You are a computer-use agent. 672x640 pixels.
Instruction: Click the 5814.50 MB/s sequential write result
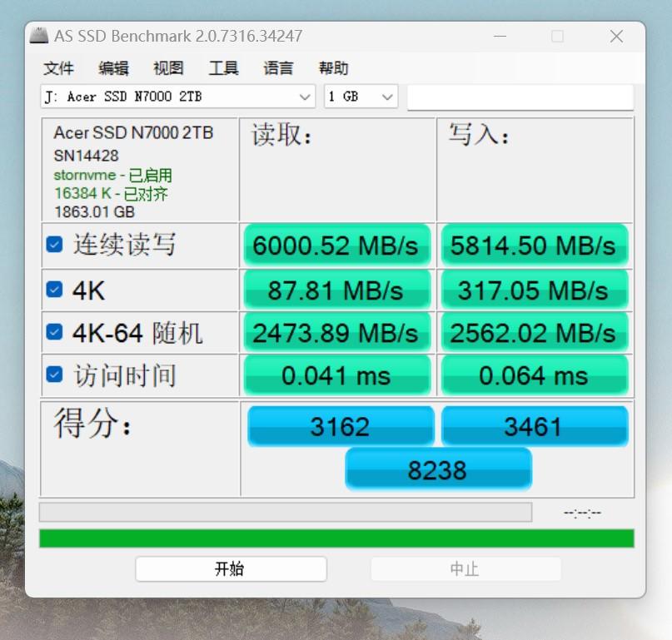[x=535, y=246]
